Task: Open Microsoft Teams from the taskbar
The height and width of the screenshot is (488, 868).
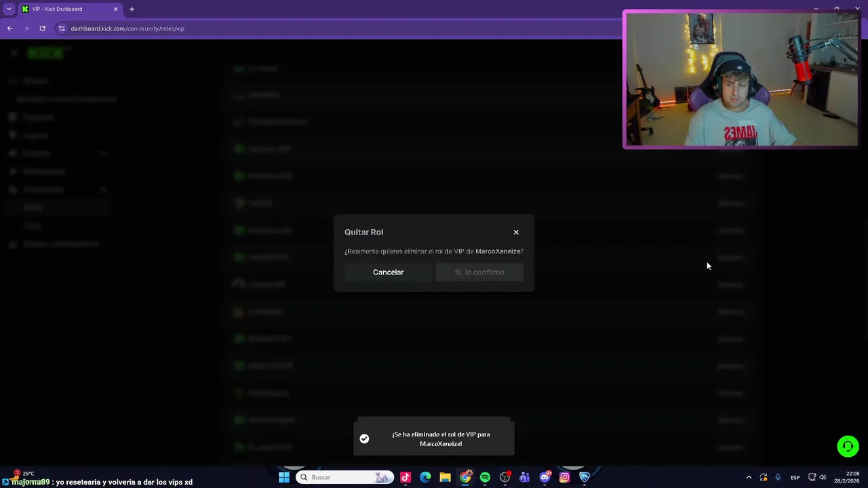Action: (x=524, y=477)
